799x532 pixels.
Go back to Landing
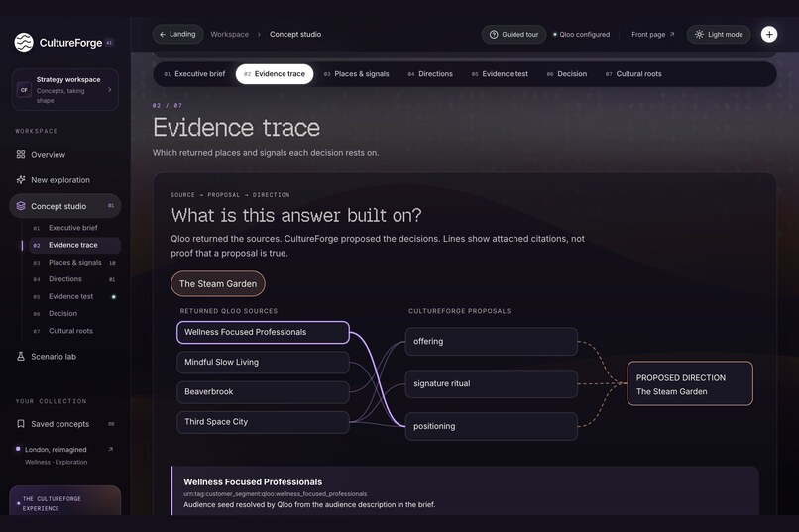pyautogui.click(x=177, y=34)
